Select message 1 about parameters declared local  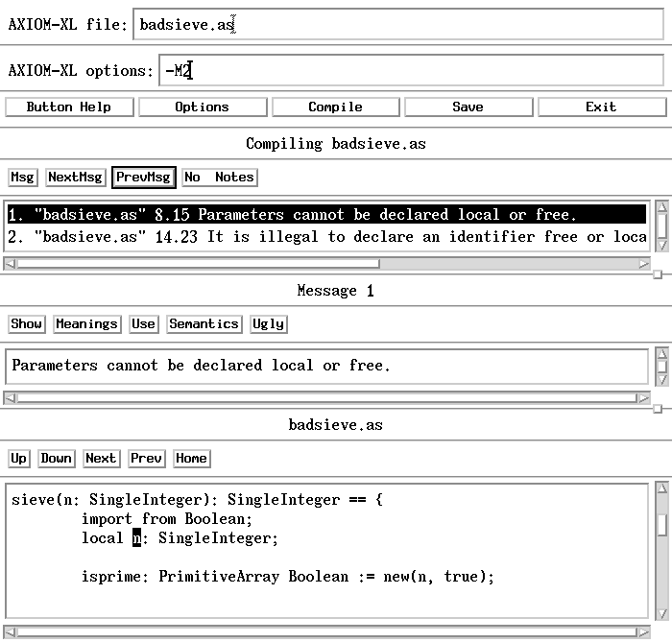pos(326,214)
